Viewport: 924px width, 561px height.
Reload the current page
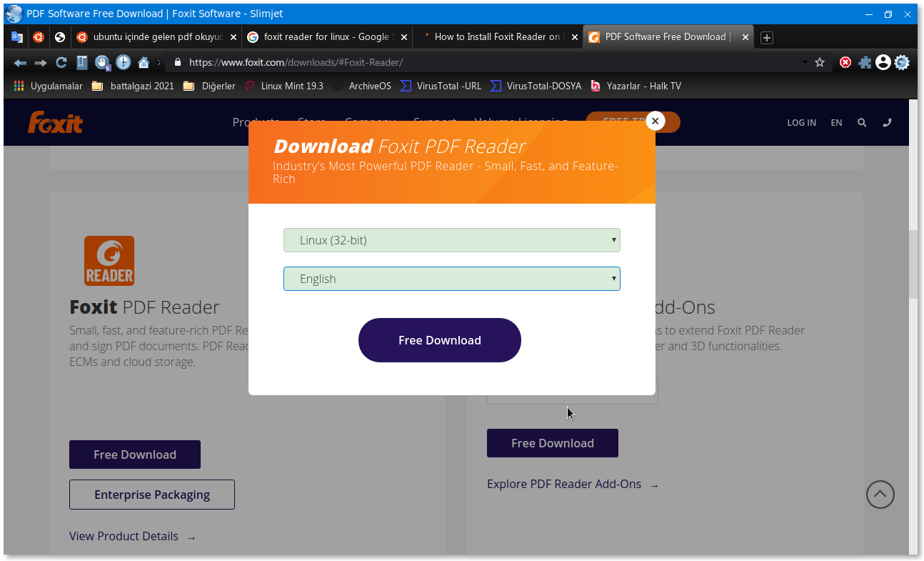[61, 62]
